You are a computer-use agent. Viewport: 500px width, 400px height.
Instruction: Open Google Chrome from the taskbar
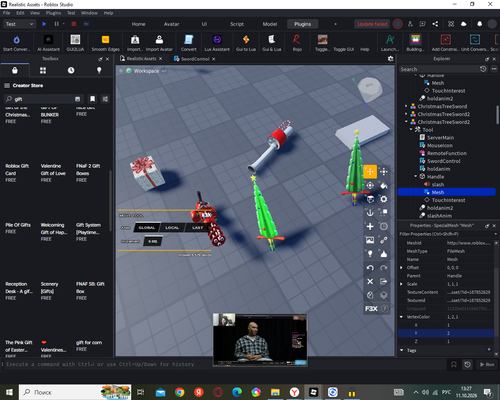click(180, 392)
